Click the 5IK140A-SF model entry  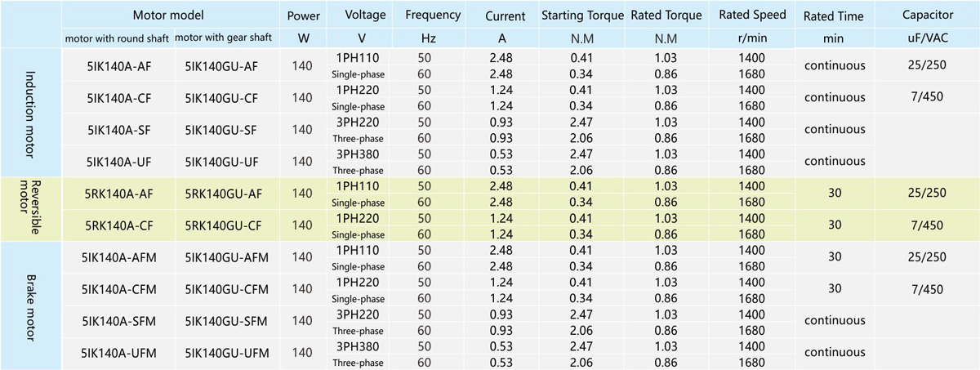(x=117, y=129)
